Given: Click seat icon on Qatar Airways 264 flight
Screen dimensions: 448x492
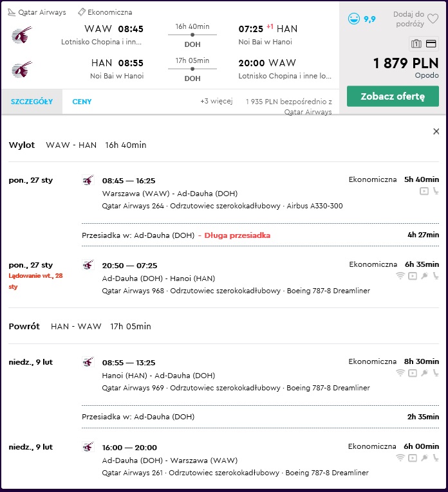Looking at the screenshot, I should [x=436, y=191].
